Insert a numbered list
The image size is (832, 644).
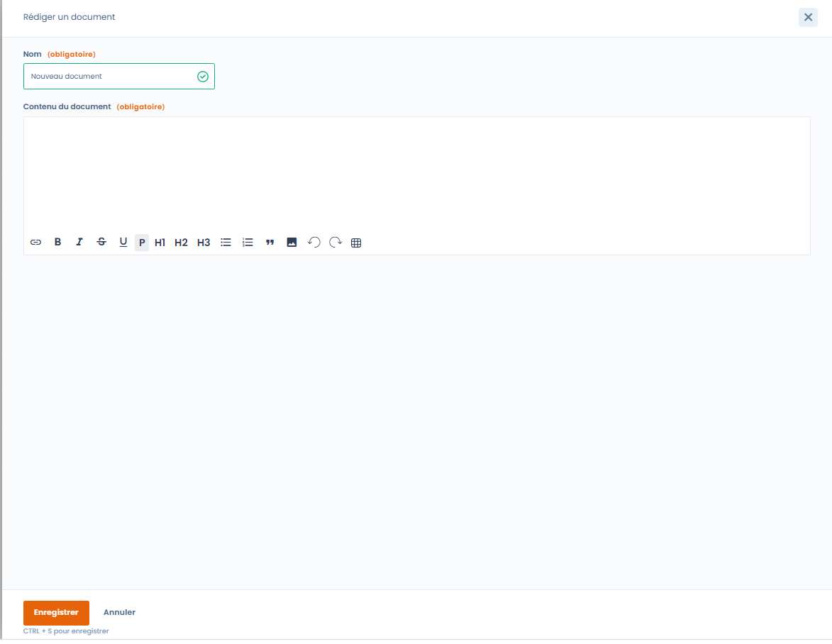[x=248, y=243]
